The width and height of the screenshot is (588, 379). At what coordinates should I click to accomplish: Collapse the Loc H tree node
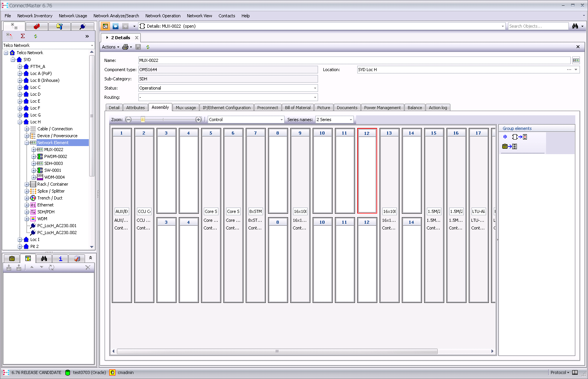[20, 122]
